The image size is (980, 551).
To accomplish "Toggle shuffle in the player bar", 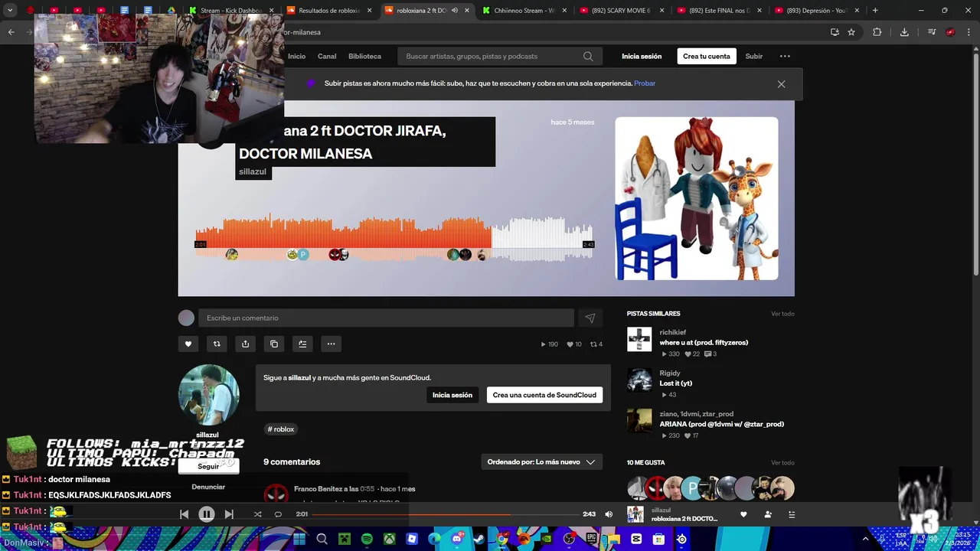I will [x=257, y=514].
